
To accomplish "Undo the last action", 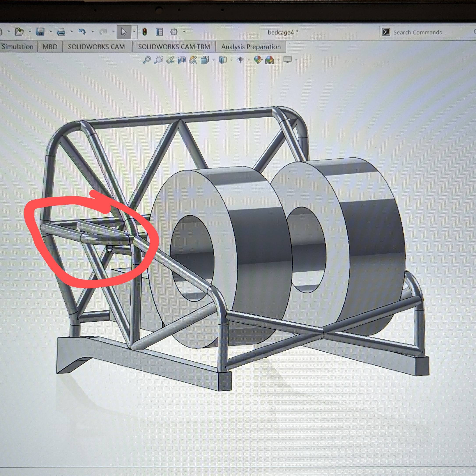I will (82, 32).
